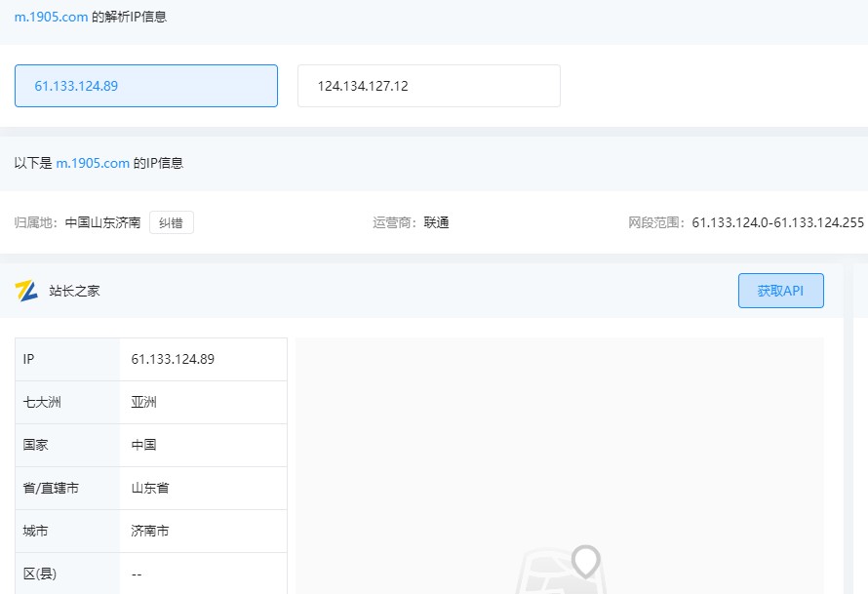Screen dimensions: 868x594
Task: Select the -- value in 区(县) row
Action: pyautogui.click(x=137, y=574)
